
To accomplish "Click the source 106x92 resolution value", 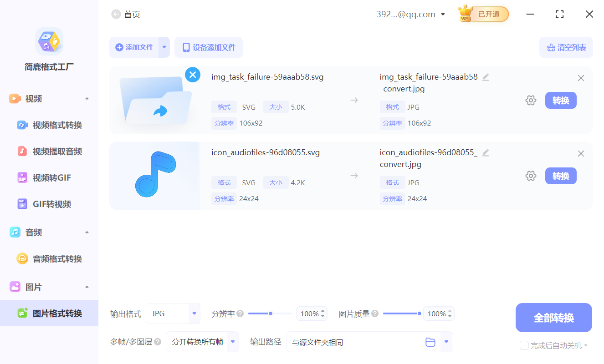I will click(x=251, y=123).
